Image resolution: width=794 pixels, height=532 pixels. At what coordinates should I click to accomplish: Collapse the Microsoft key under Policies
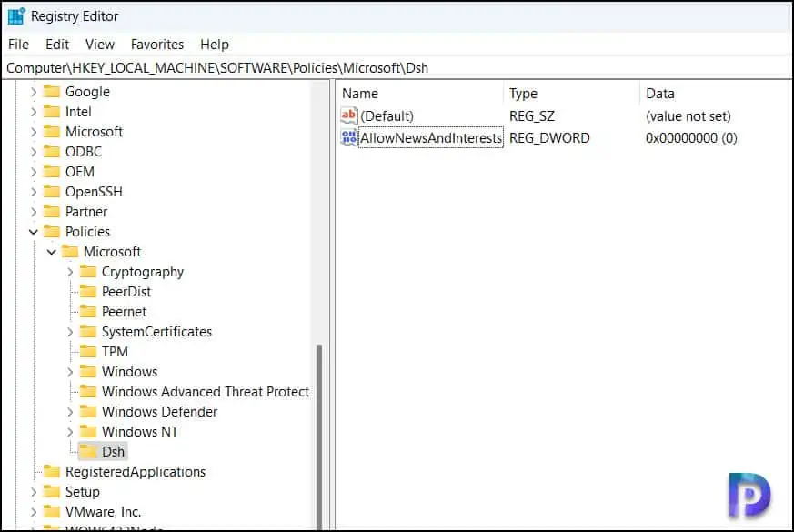(52, 252)
